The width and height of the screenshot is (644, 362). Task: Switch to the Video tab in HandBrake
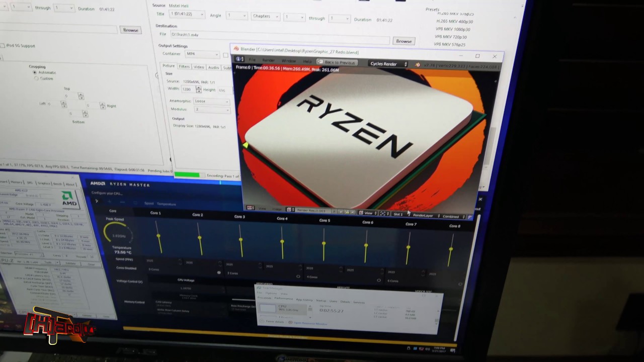(x=199, y=67)
